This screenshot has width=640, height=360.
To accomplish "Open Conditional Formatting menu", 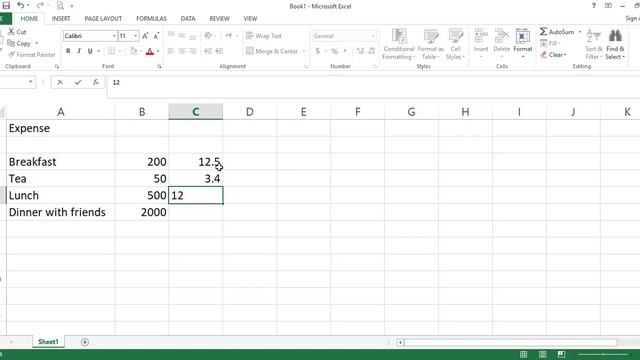I will [x=399, y=44].
